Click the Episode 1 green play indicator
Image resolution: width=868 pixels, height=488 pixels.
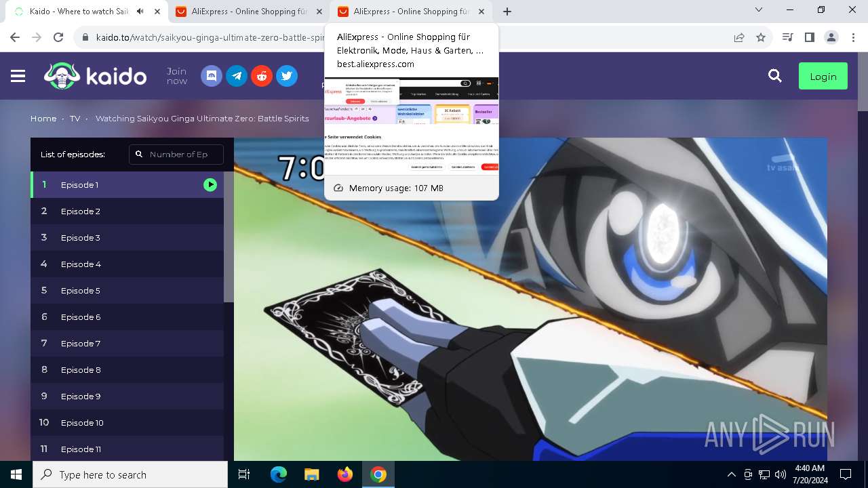[210, 184]
